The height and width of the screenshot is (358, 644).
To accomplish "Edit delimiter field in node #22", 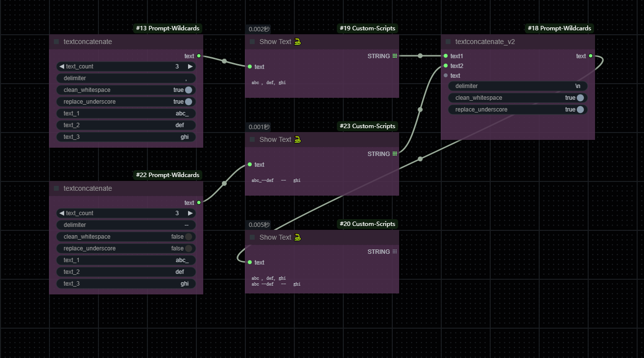I will 126,225.
